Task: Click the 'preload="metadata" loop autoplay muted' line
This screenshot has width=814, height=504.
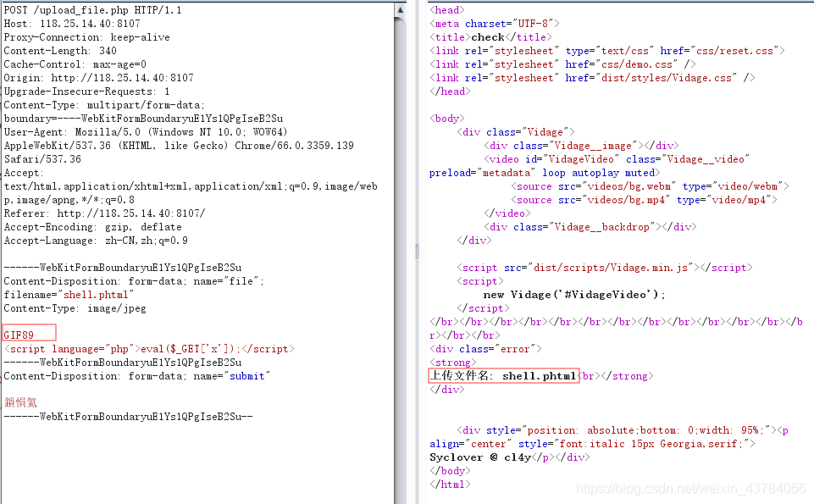Action: pos(545,172)
